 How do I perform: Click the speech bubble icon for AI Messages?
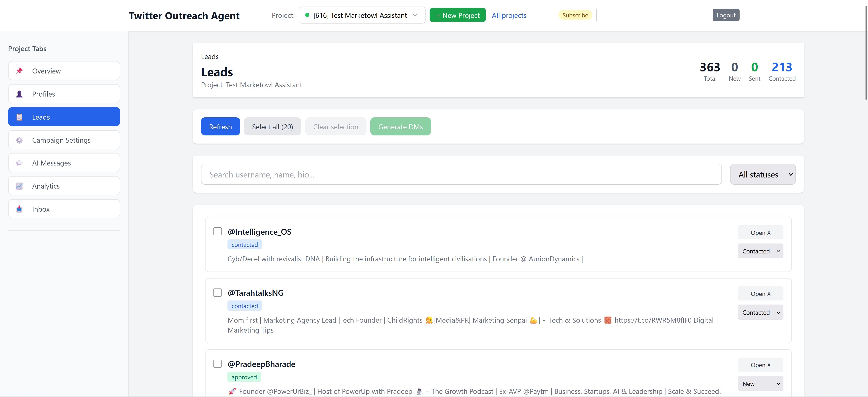coord(19,163)
